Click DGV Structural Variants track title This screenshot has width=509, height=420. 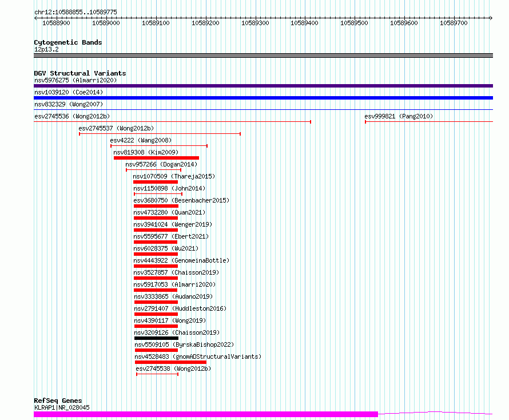[x=80, y=73]
